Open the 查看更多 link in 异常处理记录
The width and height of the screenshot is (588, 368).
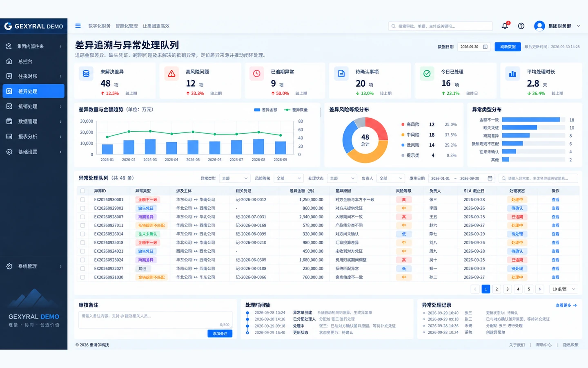click(x=566, y=305)
